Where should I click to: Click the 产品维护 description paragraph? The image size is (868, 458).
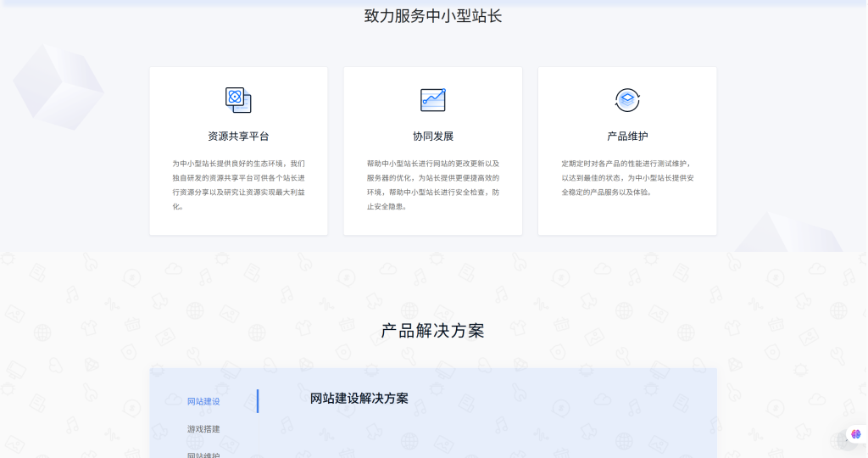click(627, 178)
